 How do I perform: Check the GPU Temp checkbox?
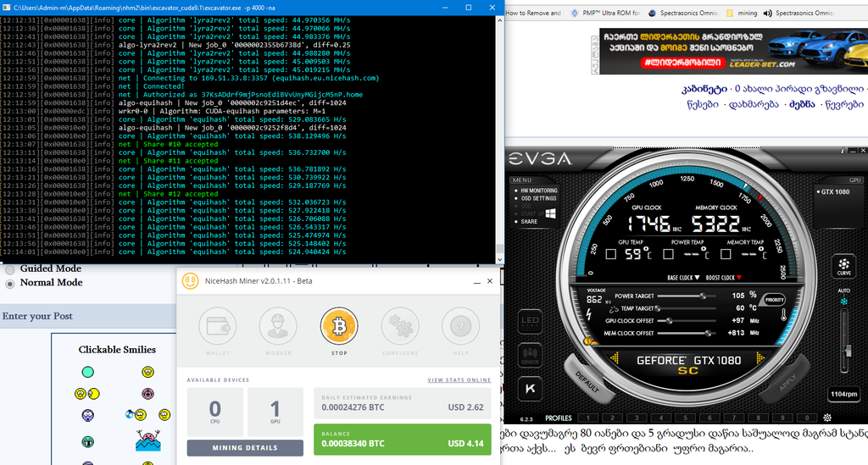pos(610,254)
